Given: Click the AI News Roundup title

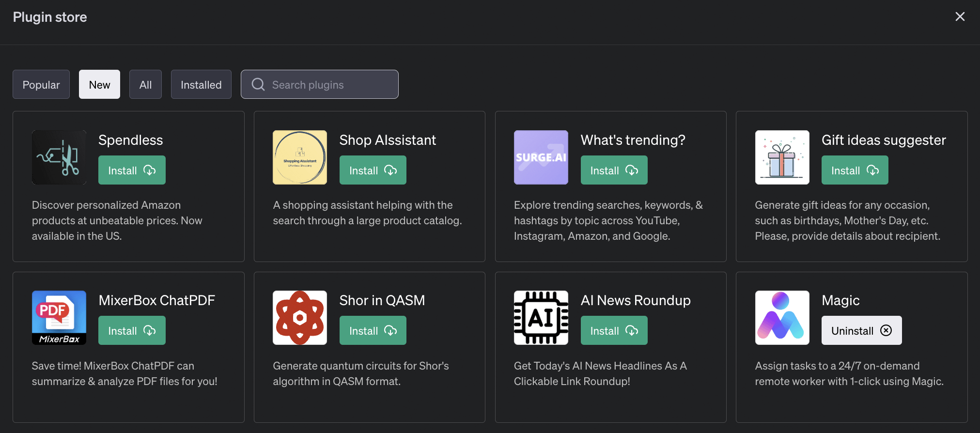Looking at the screenshot, I should click(636, 300).
